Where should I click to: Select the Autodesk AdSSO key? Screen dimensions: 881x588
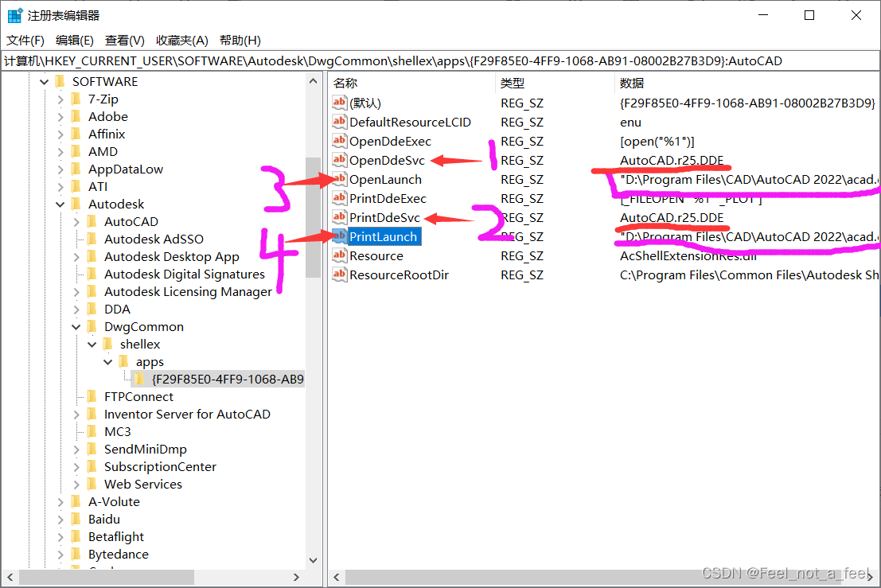tap(154, 239)
